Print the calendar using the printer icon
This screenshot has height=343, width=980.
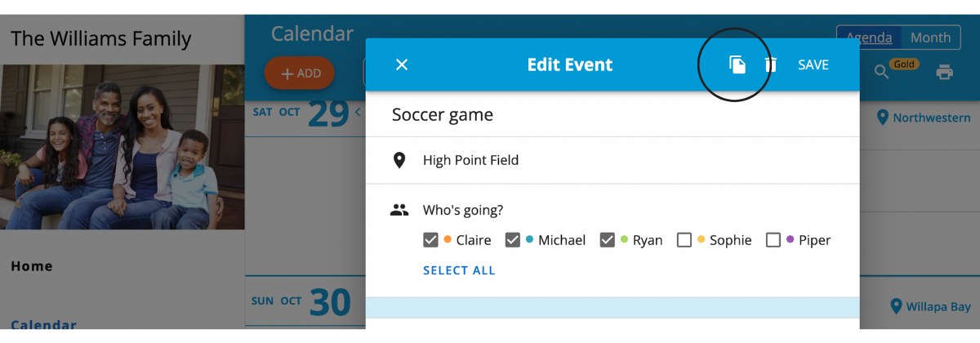click(945, 72)
